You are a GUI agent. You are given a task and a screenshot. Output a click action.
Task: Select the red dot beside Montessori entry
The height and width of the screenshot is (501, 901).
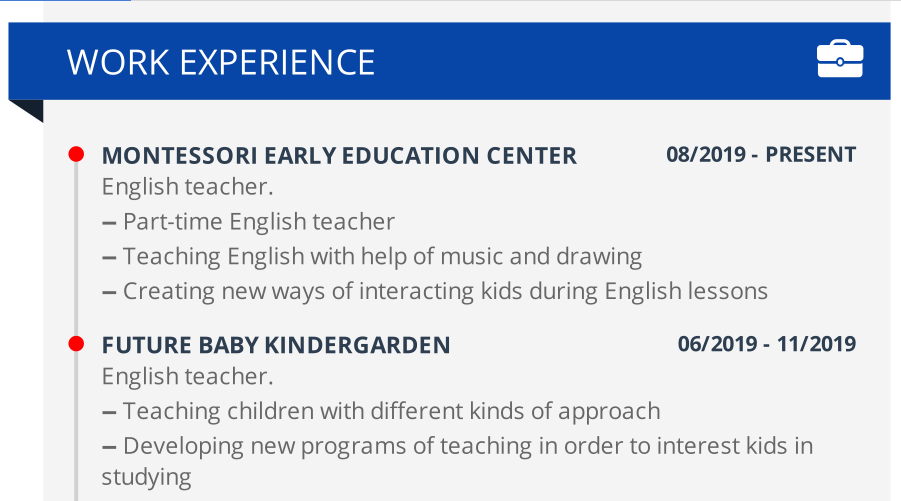pyautogui.click(x=75, y=154)
